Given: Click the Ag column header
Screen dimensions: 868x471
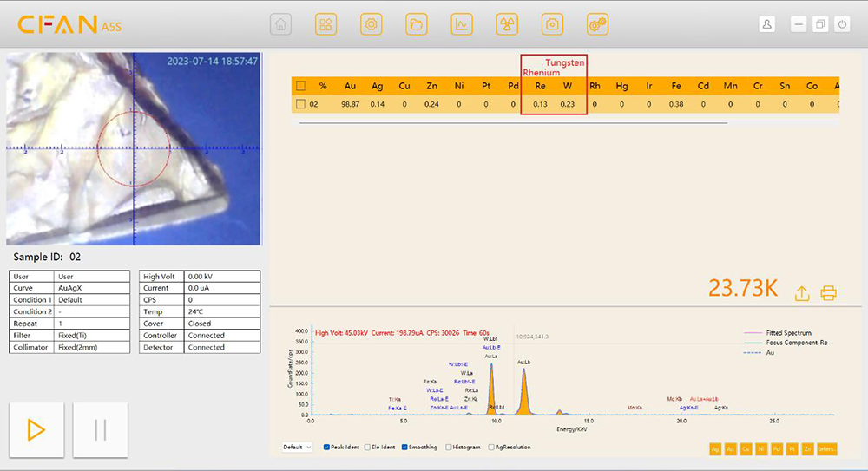Looking at the screenshot, I should (377, 86).
